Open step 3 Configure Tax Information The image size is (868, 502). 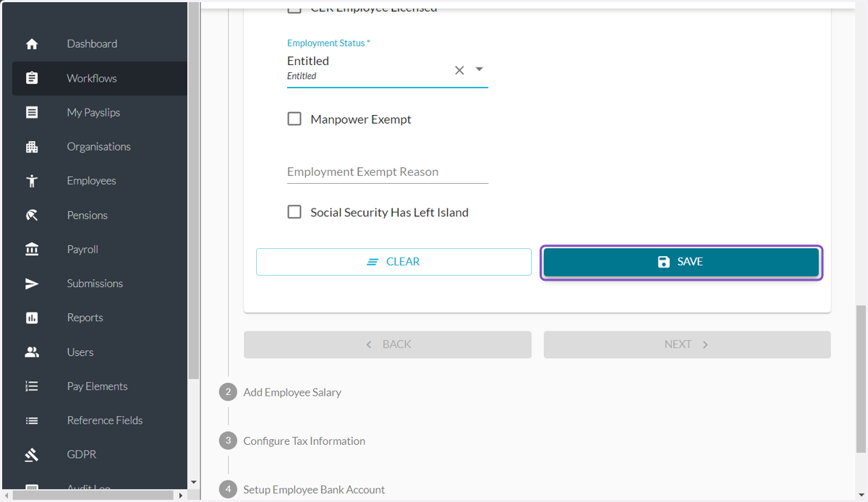pyautogui.click(x=292, y=441)
